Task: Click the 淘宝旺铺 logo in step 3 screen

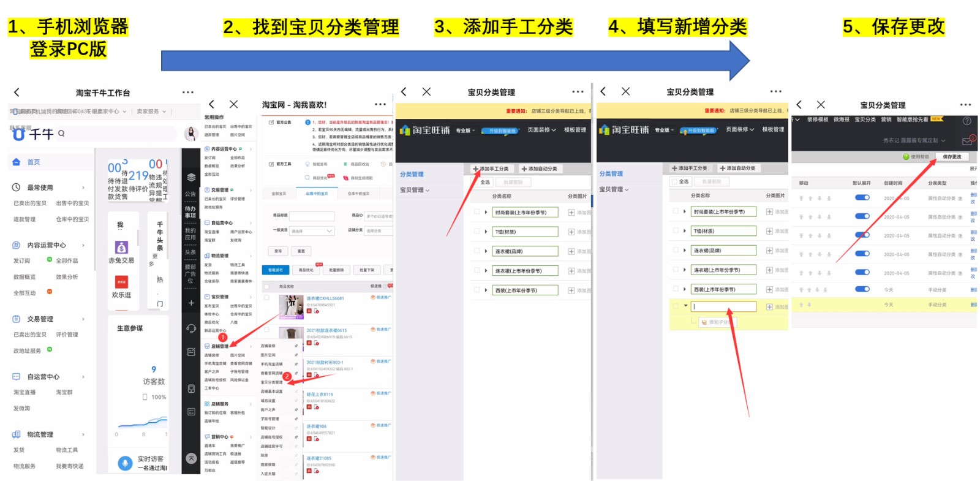Action: (x=425, y=130)
